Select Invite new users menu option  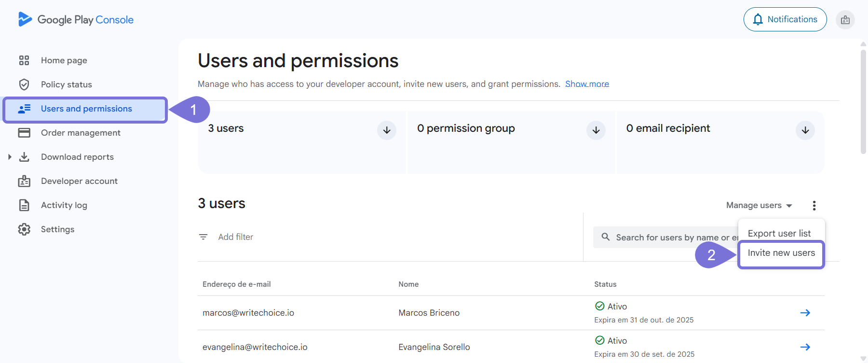(781, 253)
